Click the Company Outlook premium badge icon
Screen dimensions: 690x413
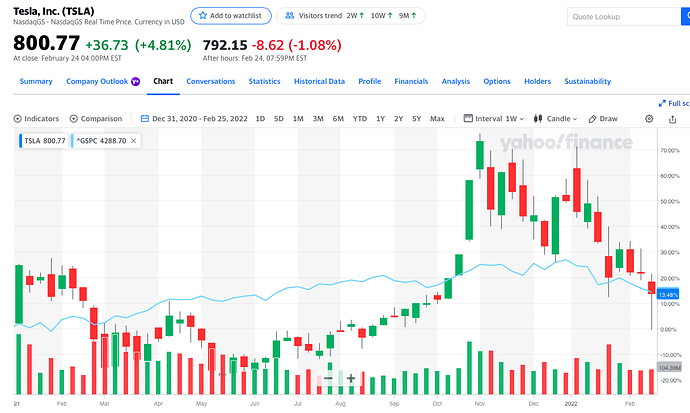(136, 81)
